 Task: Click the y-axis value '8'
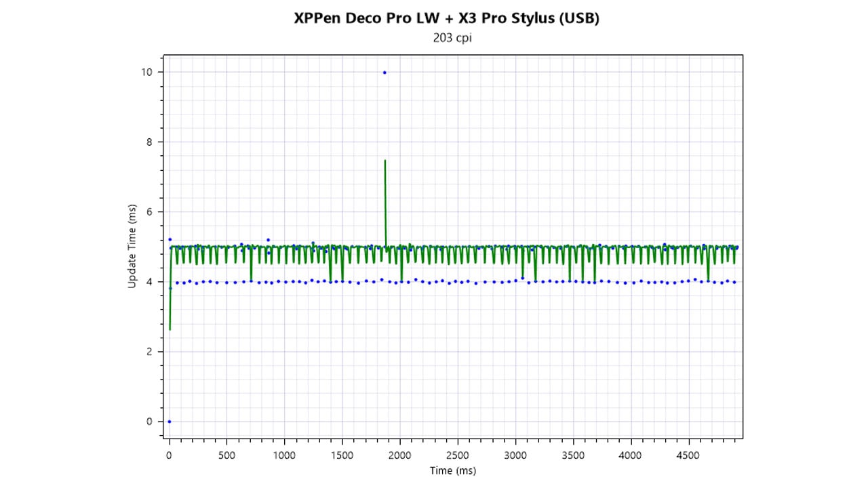151,142
